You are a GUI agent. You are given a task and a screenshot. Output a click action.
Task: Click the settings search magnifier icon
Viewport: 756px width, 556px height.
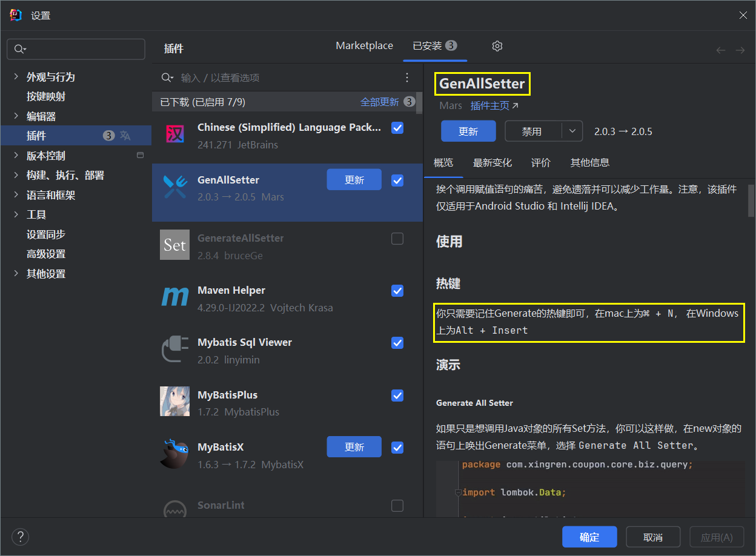click(x=20, y=49)
